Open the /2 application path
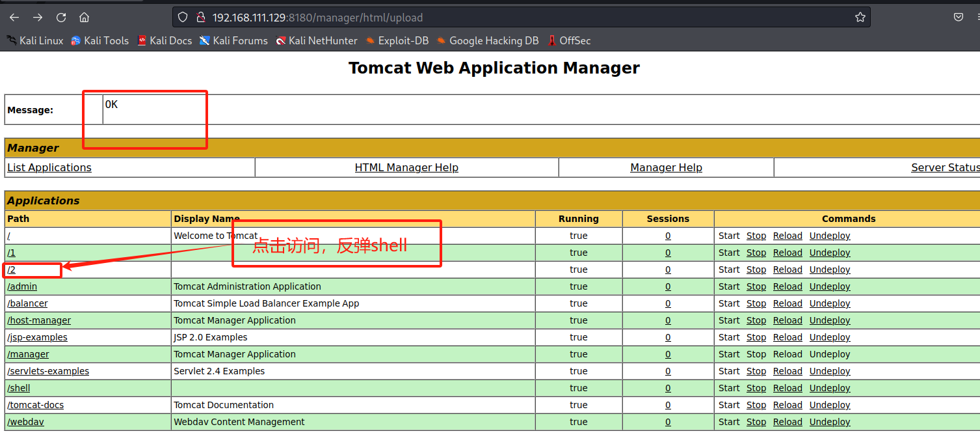 tap(12, 269)
